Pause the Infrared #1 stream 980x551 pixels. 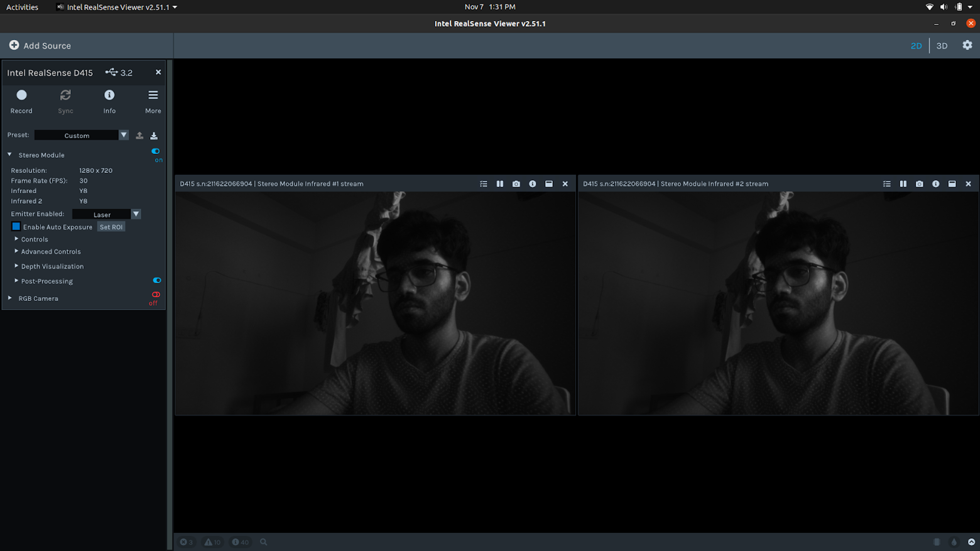pyautogui.click(x=500, y=184)
